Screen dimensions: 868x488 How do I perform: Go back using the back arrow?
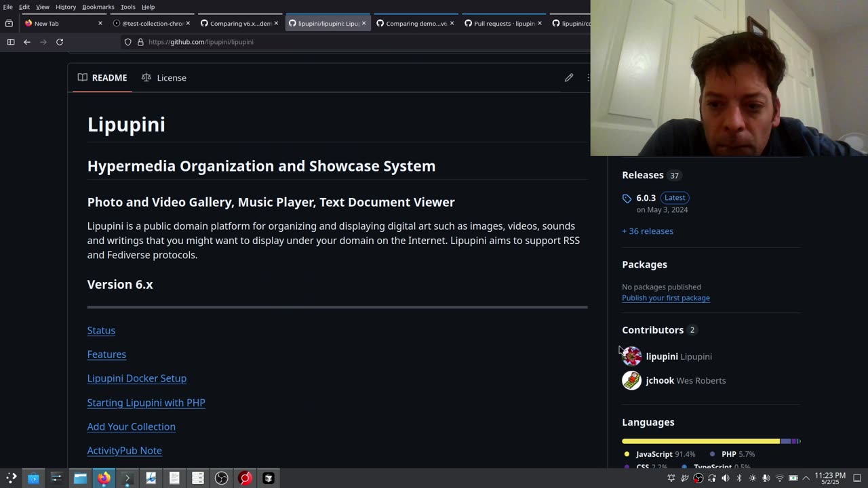click(x=27, y=42)
